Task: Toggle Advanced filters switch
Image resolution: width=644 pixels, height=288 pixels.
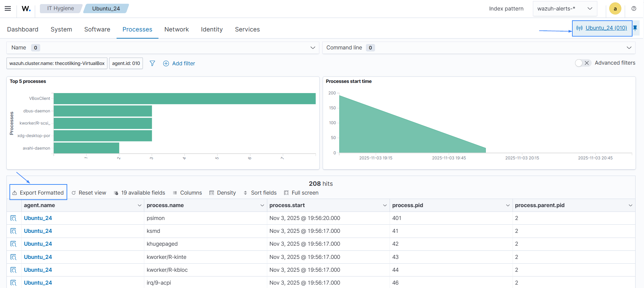Action: click(x=583, y=63)
